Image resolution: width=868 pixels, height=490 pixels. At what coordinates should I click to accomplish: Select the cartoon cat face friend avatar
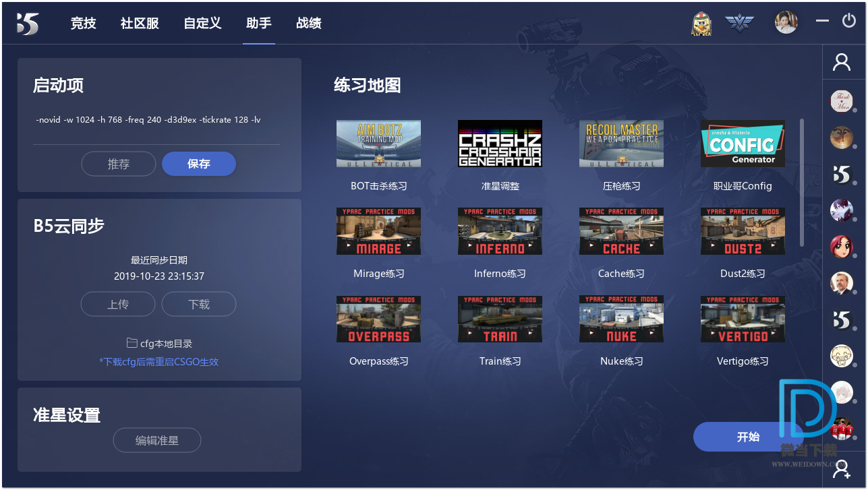click(842, 356)
